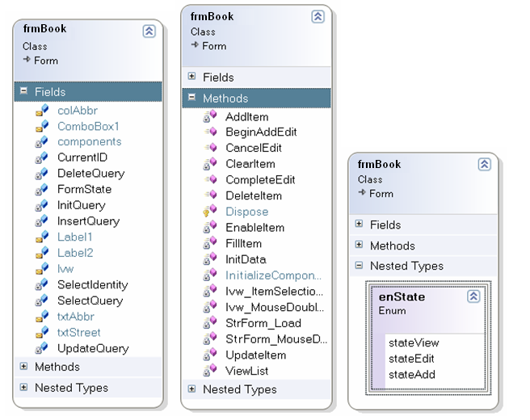Select the Nested Types header in right class
The width and height of the screenshot is (530, 420).
[x=406, y=266]
